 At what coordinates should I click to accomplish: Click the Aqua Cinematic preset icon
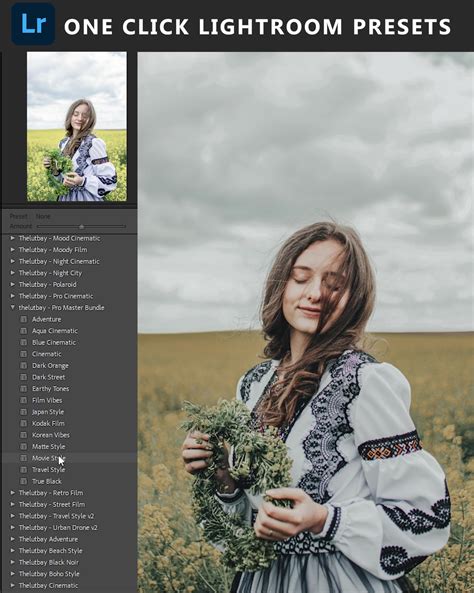point(23,331)
